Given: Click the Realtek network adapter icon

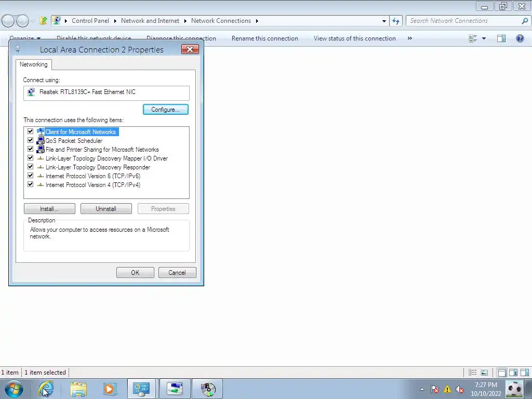Looking at the screenshot, I should 31,92.
